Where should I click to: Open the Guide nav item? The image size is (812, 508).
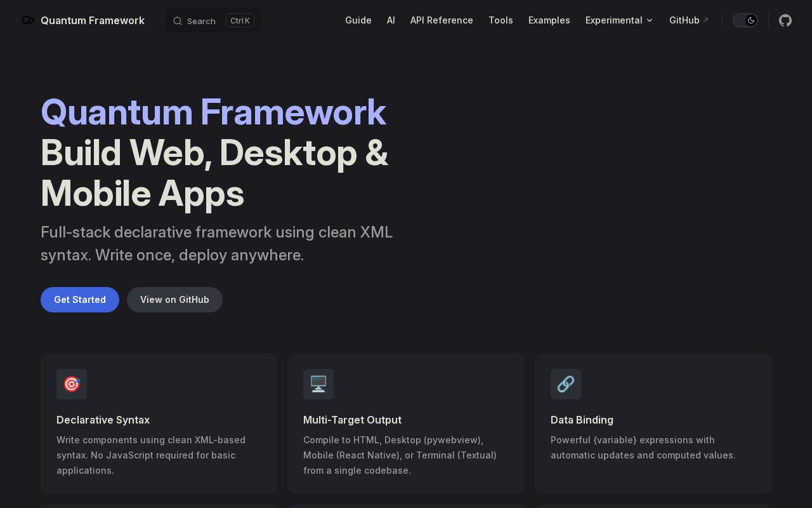[358, 20]
